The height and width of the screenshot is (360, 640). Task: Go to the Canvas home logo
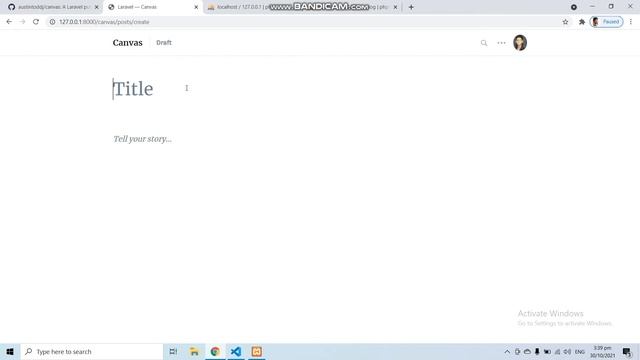coord(127,43)
